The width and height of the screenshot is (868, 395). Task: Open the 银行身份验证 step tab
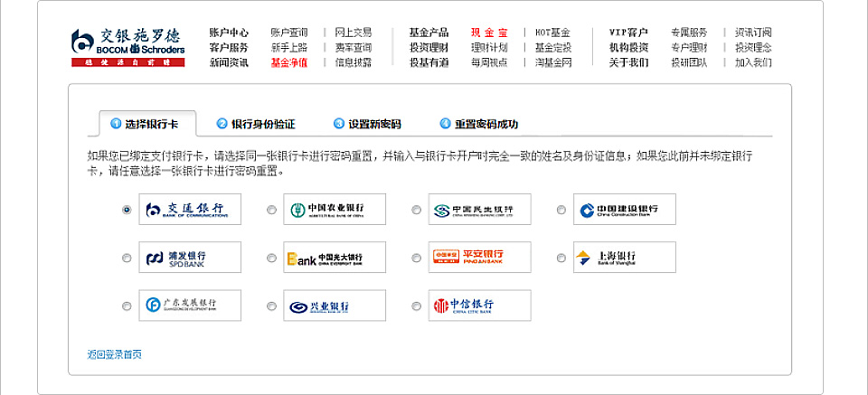point(256,124)
